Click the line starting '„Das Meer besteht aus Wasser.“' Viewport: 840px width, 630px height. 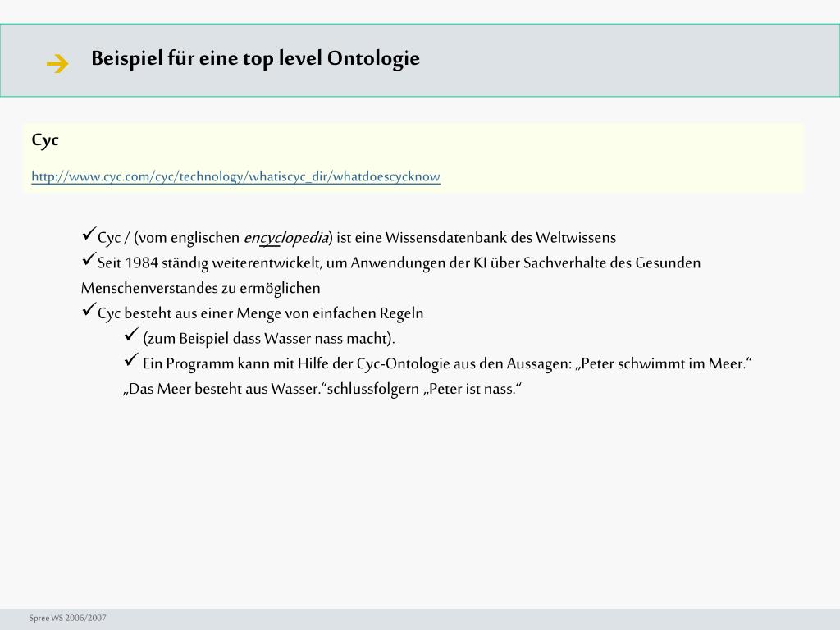[322, 389]
